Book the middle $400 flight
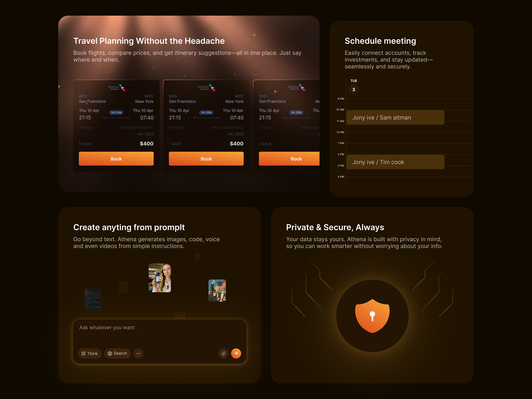Image resolution: width=532 pixels, height=399 pixels. (x=206, y=158)
